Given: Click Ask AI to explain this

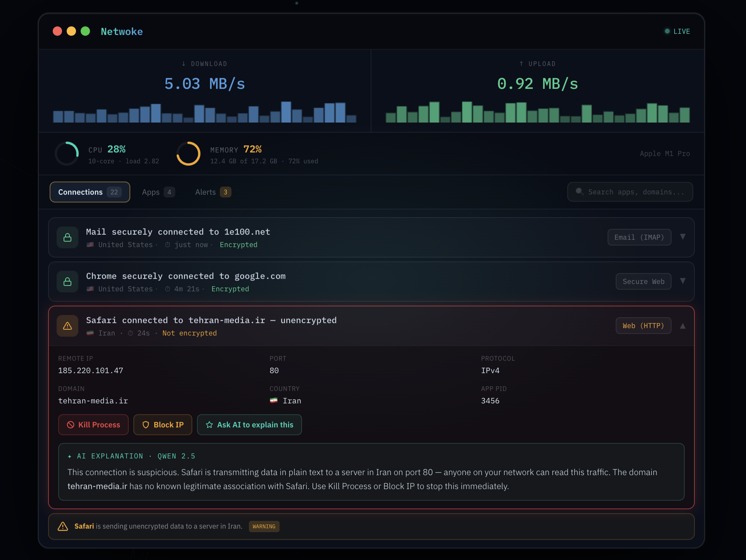Looking at the screenshot, I should coord(249,425).
